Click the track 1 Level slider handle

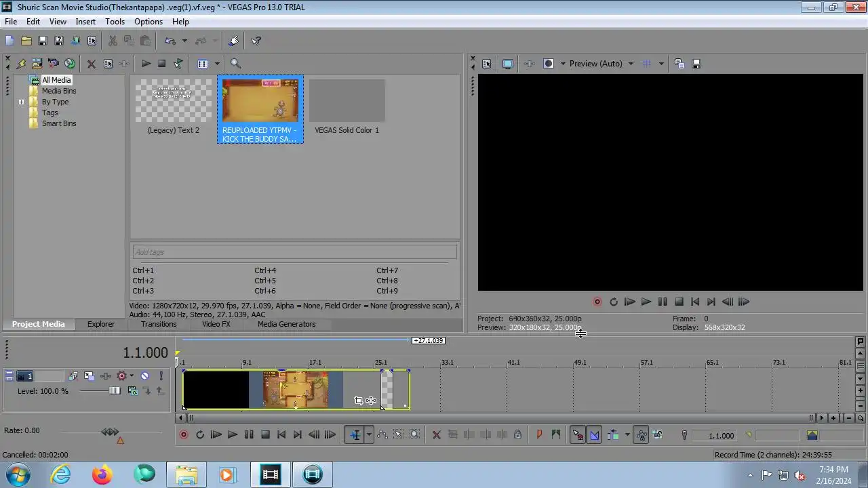tap(115, 390)
